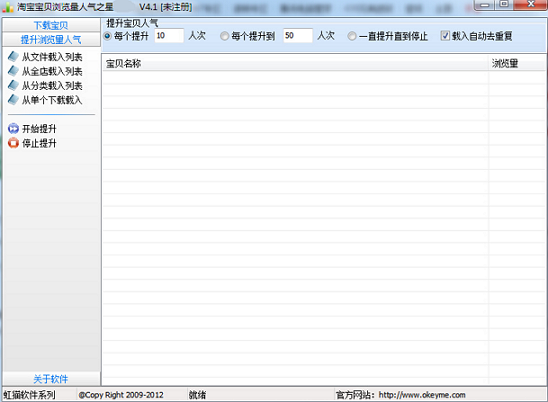Viewport: 548px width, 402px height.
Task: Click the input field showing 10
Action: click(169, 36)
